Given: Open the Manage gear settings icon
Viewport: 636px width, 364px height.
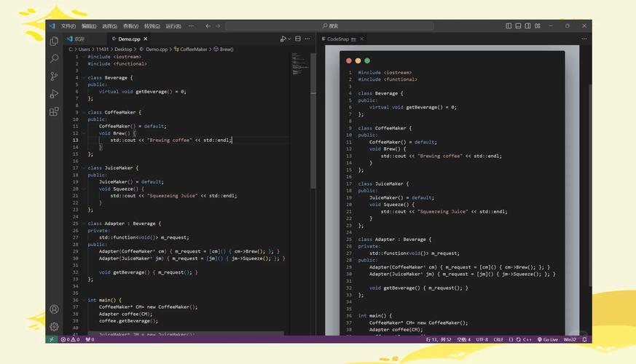Looking at the screenshot, I should (54, 326).
